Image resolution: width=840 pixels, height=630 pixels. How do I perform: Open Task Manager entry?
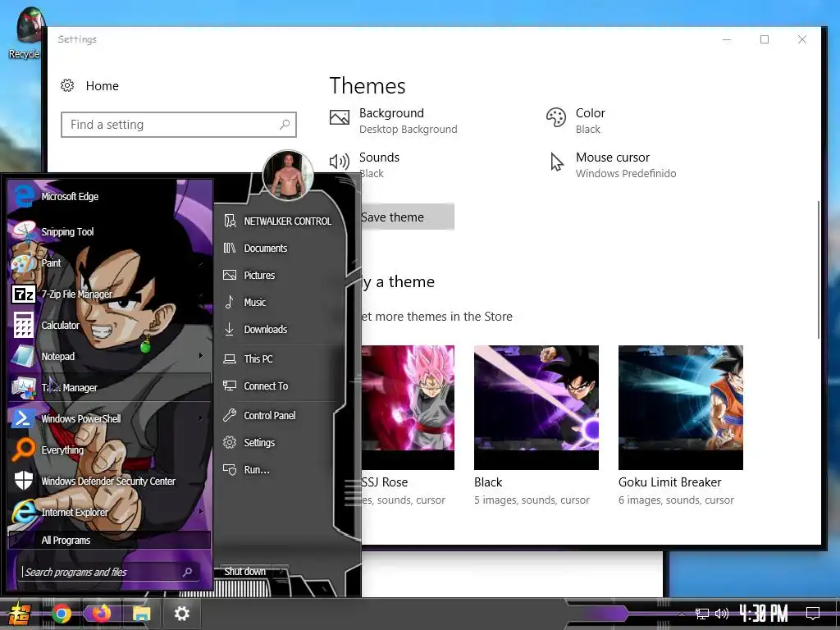tap(110, 387)
